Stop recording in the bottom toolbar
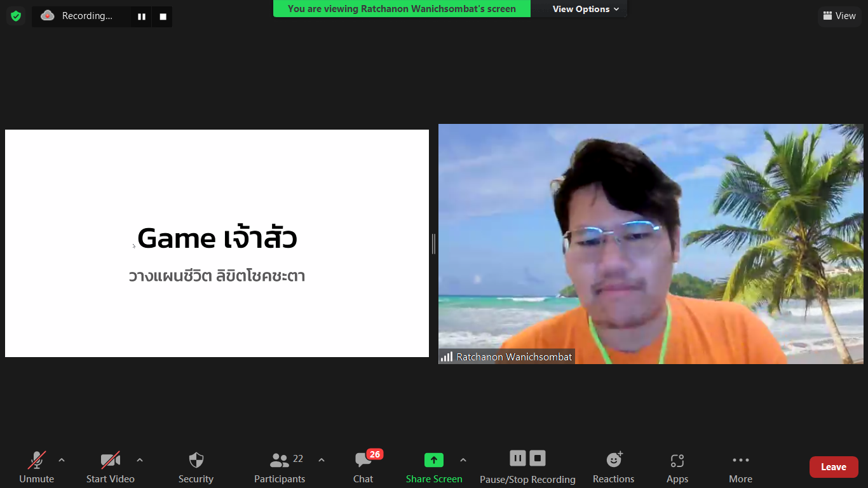The height and width of the screenshot is (488, 868). point(538,458)
